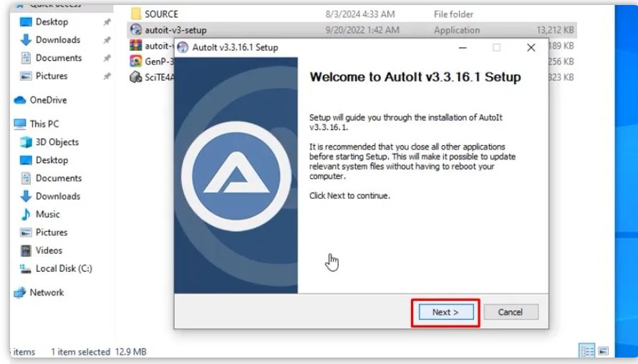Screen dimensions: 638x364
Task: Minimize the AutoIt Setup dialog
Action: [x=463, y=48]
